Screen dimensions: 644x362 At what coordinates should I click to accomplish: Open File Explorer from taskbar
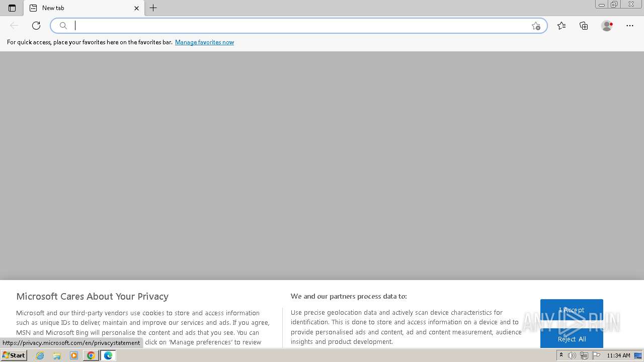point(57,355)
